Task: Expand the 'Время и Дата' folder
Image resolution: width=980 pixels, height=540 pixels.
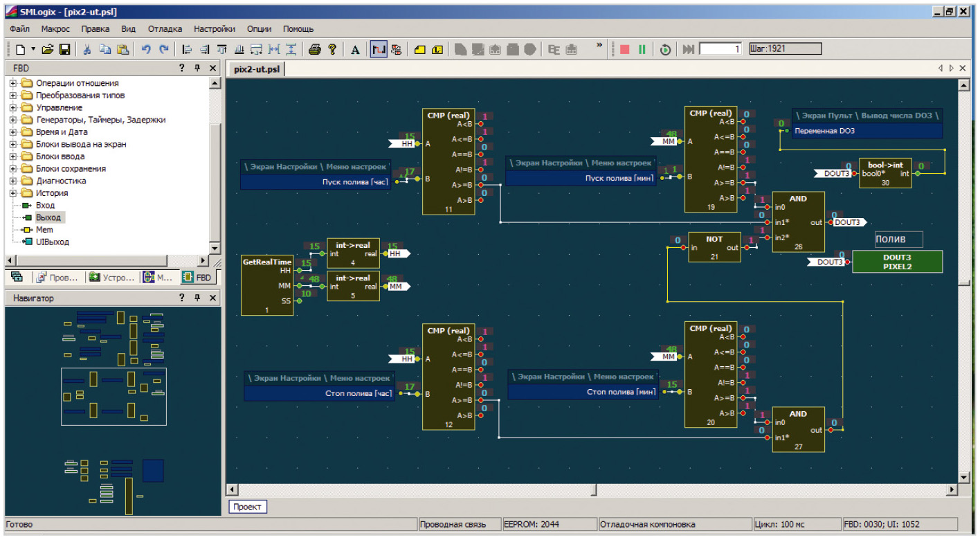Action: [x=12, y=132]
